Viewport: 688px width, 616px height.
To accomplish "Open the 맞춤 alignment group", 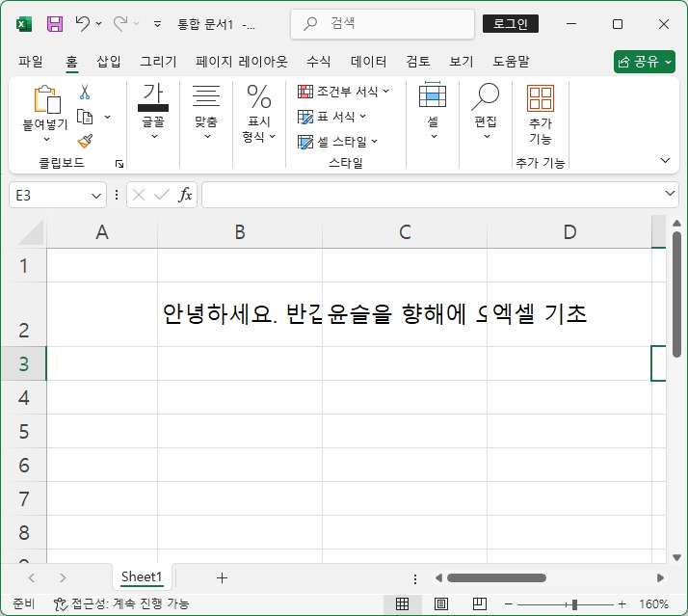I will pyautogui.click(x=206, y=112).
